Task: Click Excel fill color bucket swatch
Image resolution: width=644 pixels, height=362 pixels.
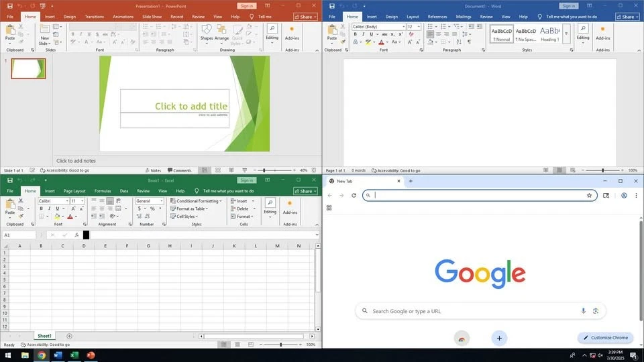Action: point(57,217)
